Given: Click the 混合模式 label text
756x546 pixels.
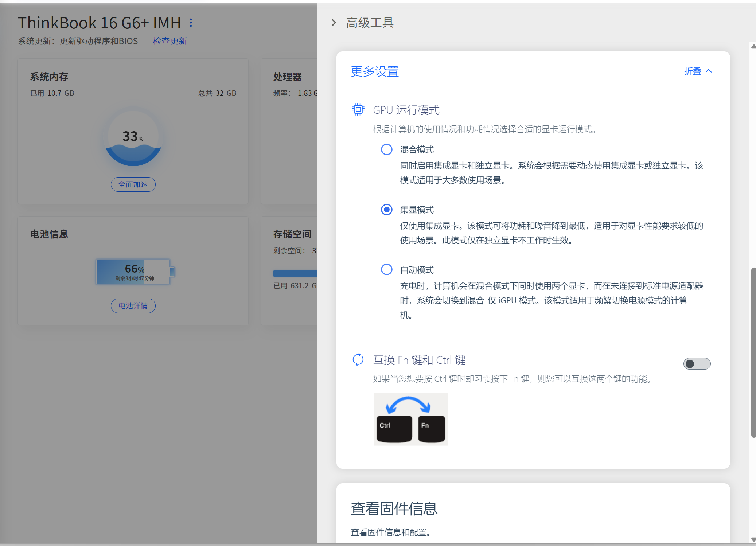Looking at the screenshot, I should (417, 149).
